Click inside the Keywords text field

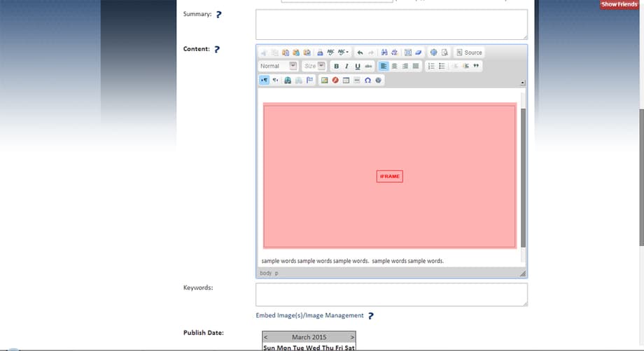coord(391,294)
